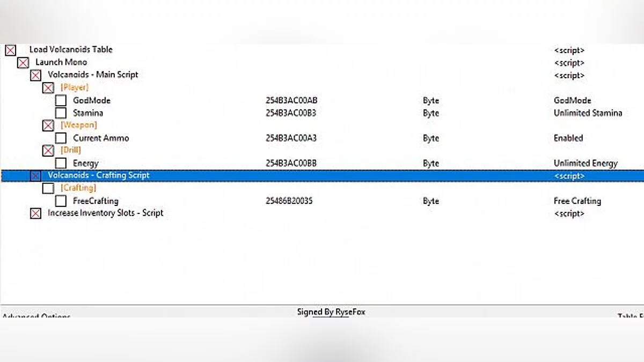
Task: Collapse the [Weapon] group checkbox
Action: 48,125
